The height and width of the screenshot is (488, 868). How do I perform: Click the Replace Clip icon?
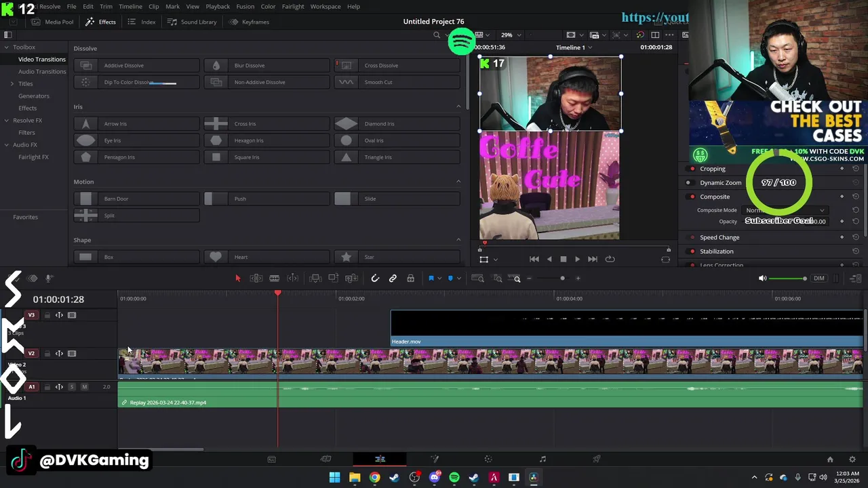pyautogui.click(x=351, y=279)
